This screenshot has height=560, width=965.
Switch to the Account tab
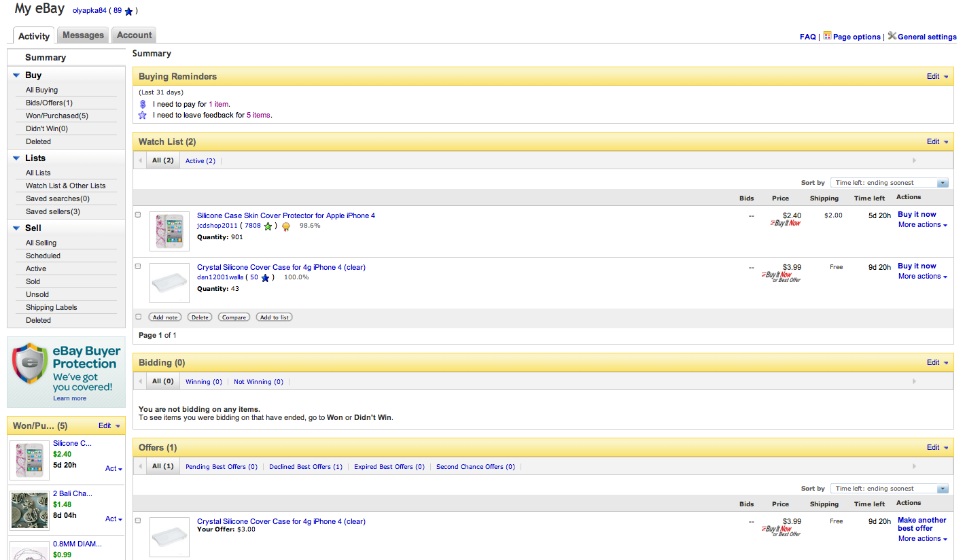click(135, 35)
